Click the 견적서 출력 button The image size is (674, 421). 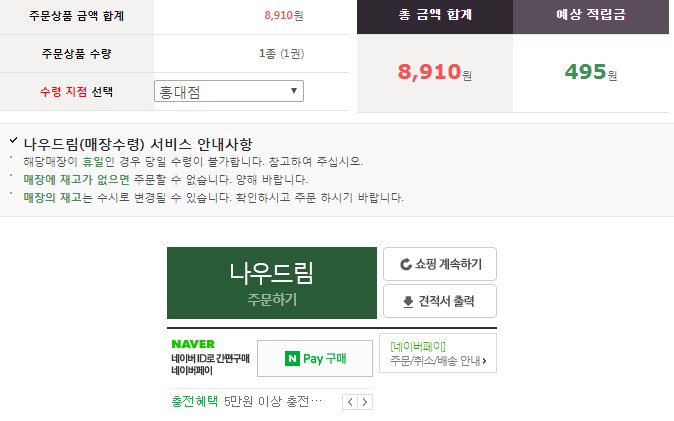[440, 301]
